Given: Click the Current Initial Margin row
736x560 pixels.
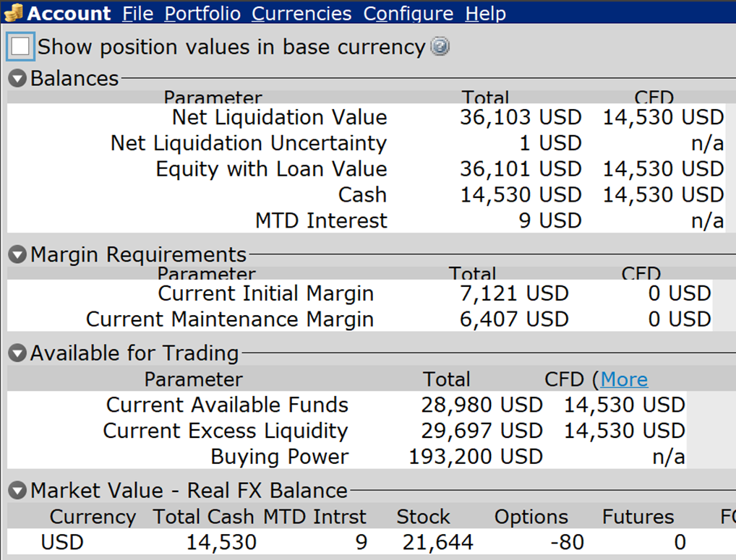Looking at the screenshot, I should pos(265,293).
